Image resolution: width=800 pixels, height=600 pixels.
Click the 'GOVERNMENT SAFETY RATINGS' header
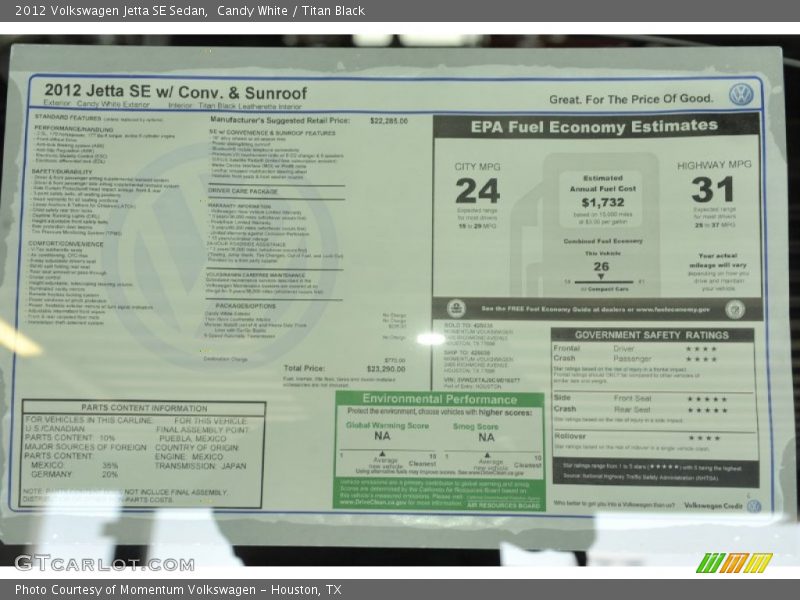[652, 335]
